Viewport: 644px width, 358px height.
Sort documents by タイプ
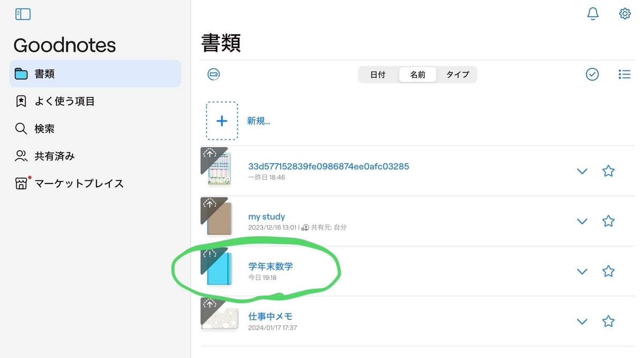click(457, 75)
